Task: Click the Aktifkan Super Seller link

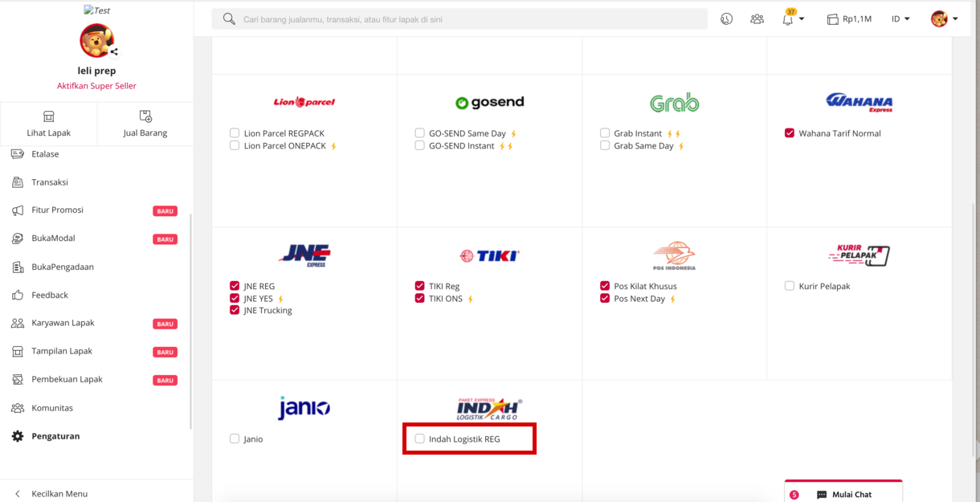Action: [x=96, y=86]
